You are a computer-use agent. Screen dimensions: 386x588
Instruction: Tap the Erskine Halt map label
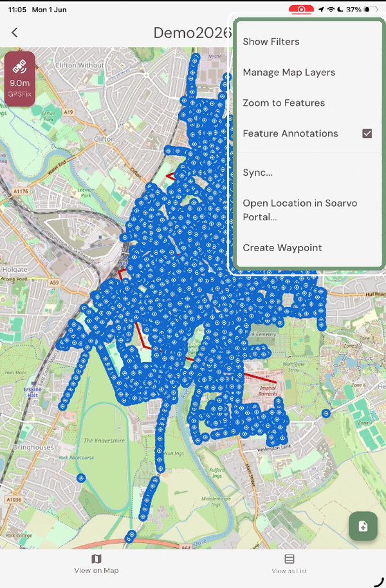(32, 392)
